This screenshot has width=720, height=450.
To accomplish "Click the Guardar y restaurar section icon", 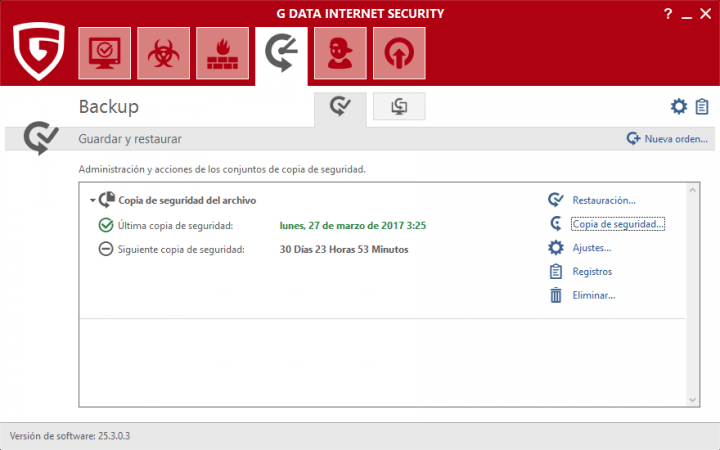I will 41,138.
